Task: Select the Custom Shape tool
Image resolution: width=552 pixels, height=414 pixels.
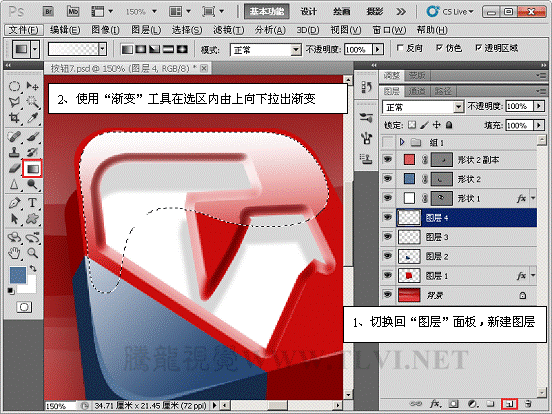Action: pyautogui.click(x=32, y=219)
